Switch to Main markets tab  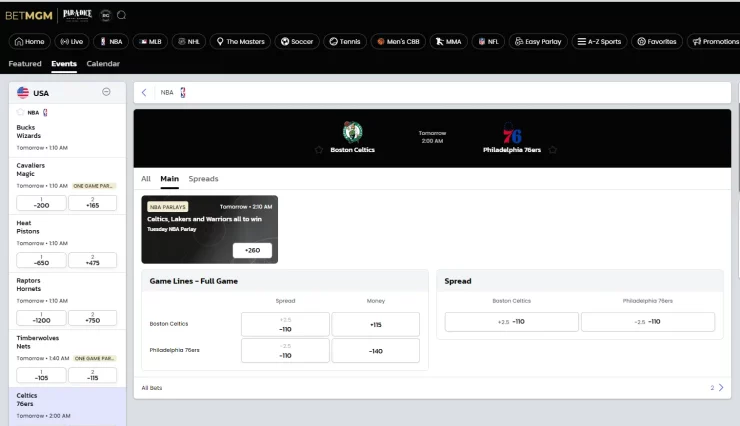[x=169, y=179]
